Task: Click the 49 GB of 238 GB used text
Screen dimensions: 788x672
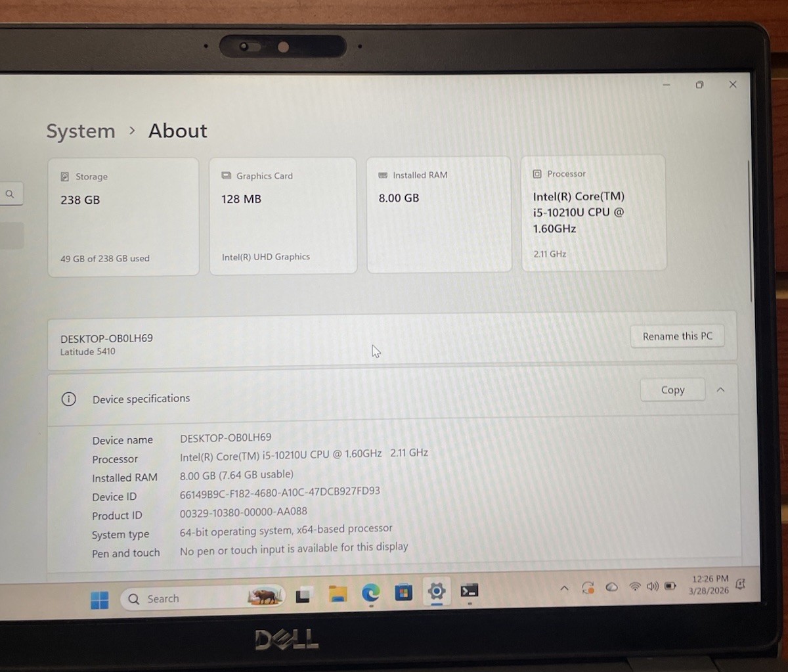Action: point(105,259)
